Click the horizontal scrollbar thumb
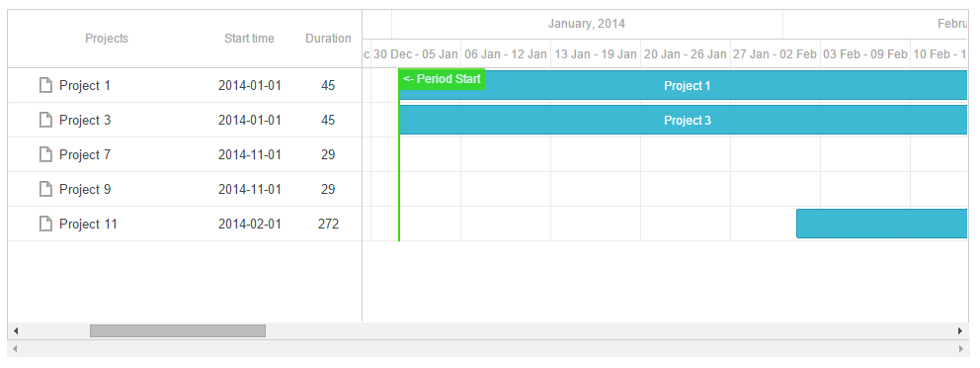This screenshot has width=980, height=368. point(178,331)
